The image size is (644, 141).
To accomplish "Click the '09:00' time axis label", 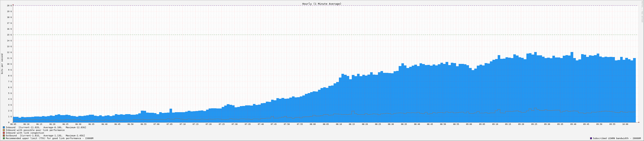I will 469,124.
